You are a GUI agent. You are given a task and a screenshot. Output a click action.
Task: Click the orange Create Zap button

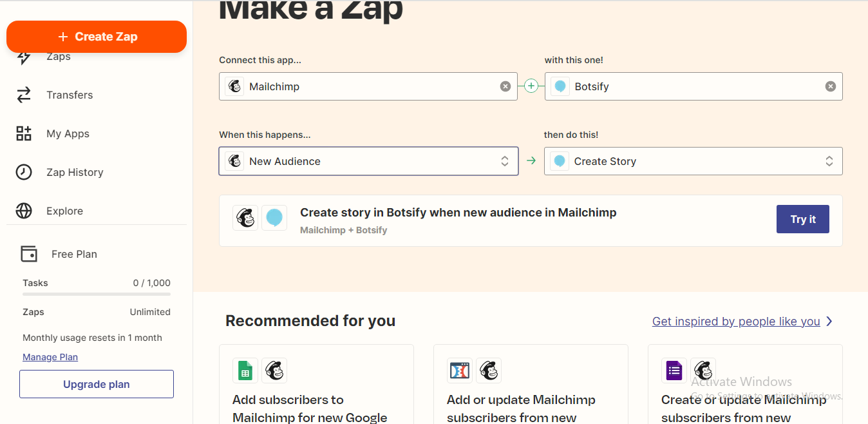click(97, 37)
